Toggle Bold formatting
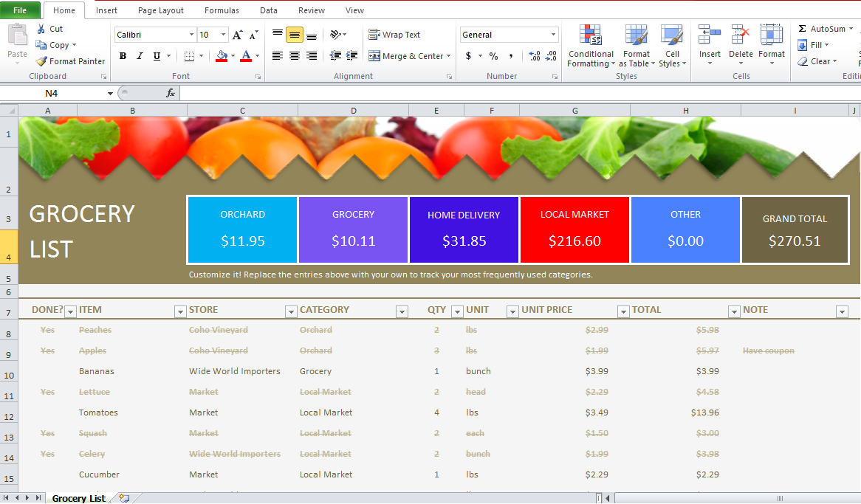861x504 pixels. pyautogui.click(x=123, y=56)
